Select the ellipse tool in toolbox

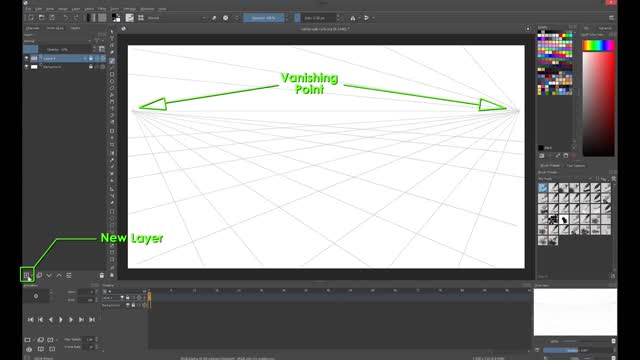point(112,82)
